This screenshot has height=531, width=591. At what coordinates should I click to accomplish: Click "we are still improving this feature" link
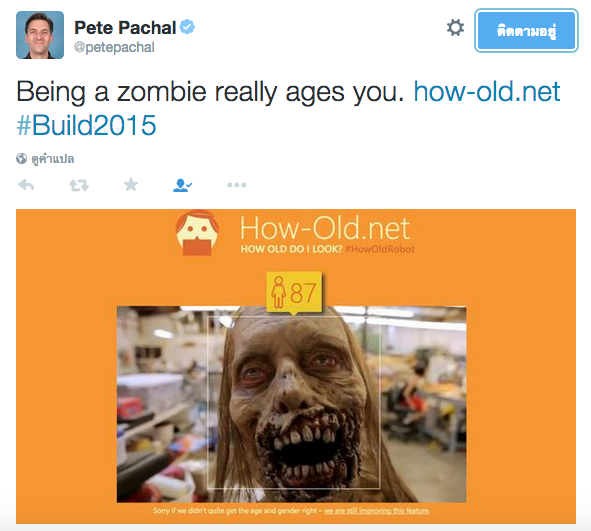377,511
